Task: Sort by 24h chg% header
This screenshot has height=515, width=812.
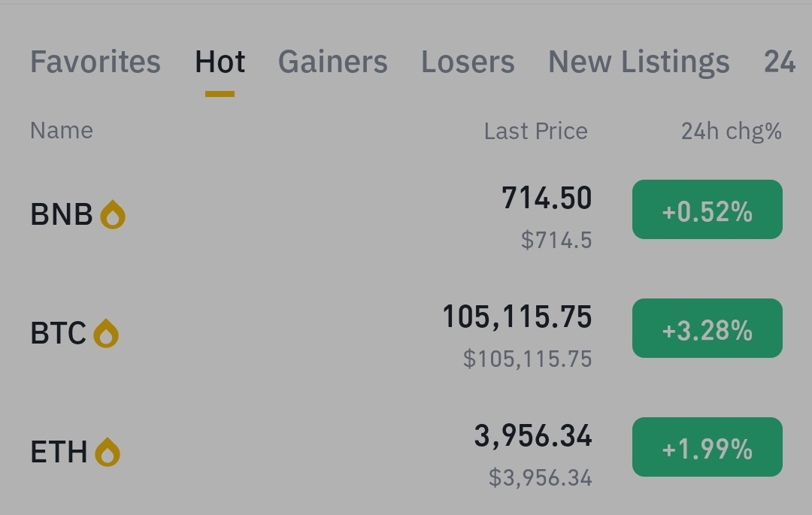Action: click(731, 132)
